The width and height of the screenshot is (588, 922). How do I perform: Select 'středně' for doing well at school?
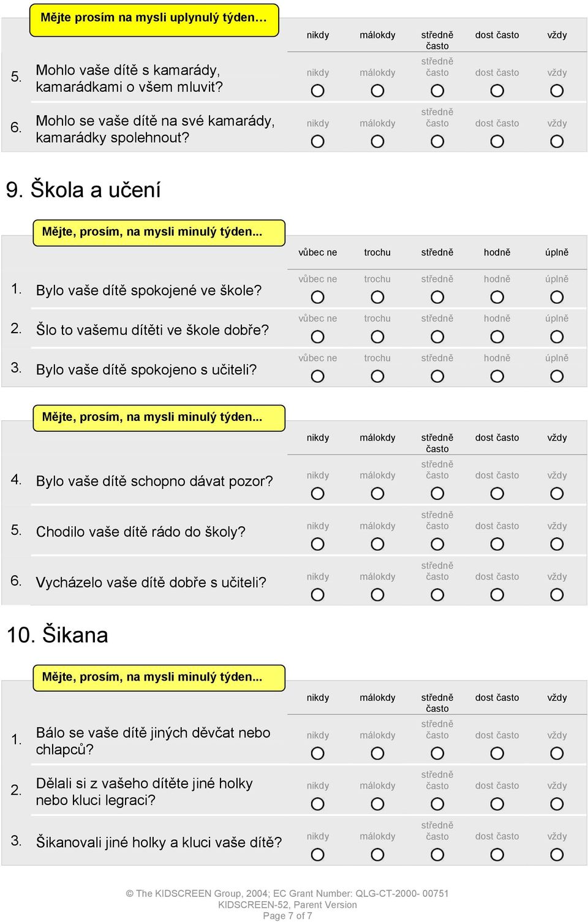pyautogui.click(x=437, y=337)
